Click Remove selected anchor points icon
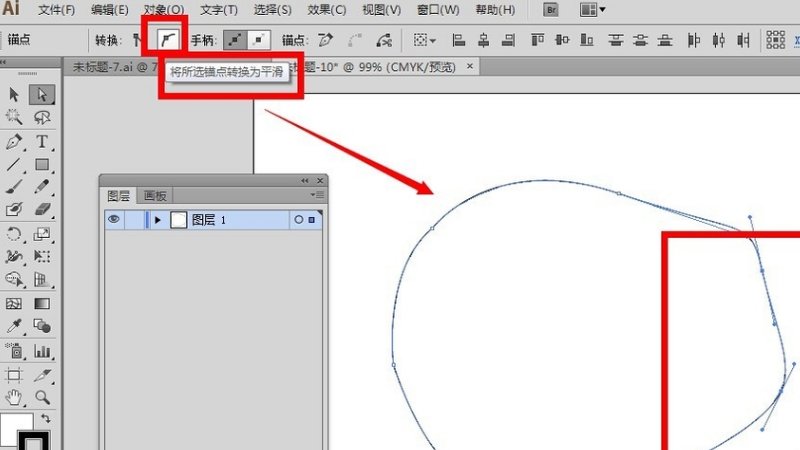The width and height of the screenshot is (800, 450). click(x=326, y=40)
